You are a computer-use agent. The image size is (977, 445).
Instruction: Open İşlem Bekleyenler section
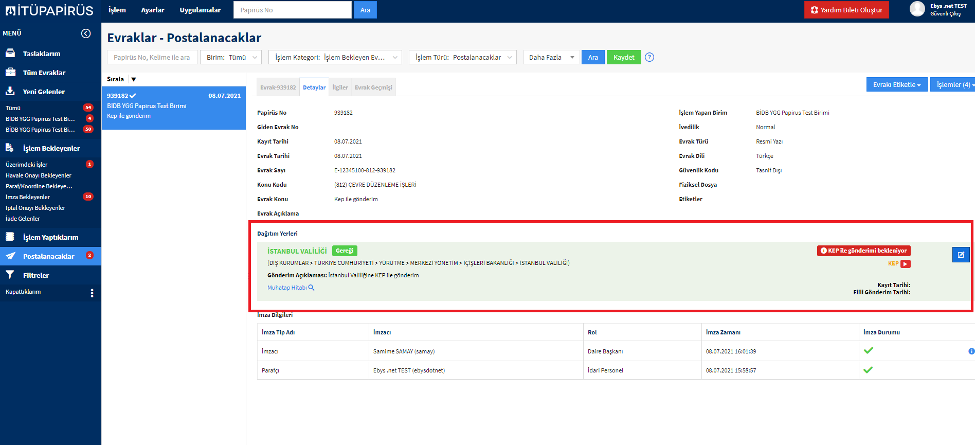50,148
